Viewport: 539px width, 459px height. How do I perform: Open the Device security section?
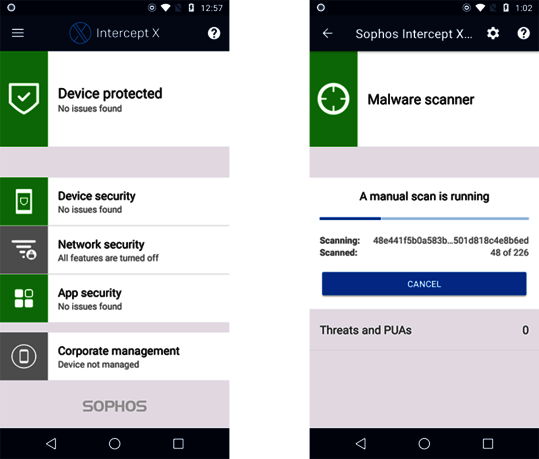114,201
